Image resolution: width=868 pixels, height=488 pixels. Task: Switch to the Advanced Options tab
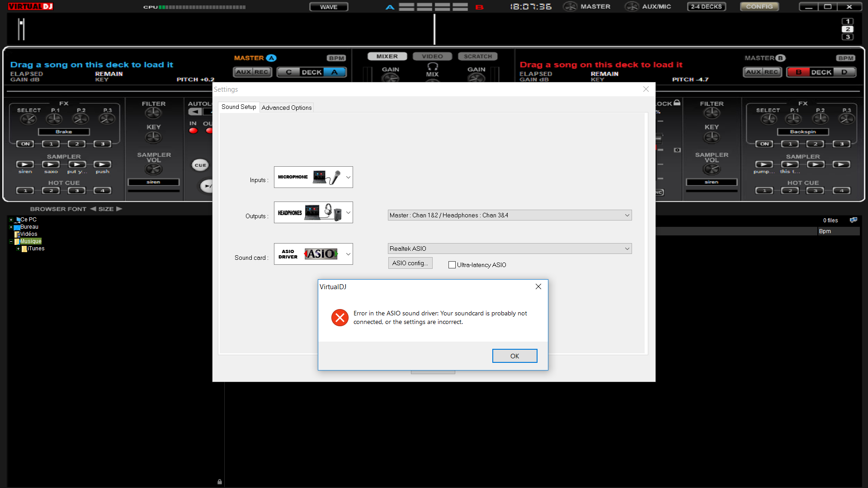pos(287,108)
